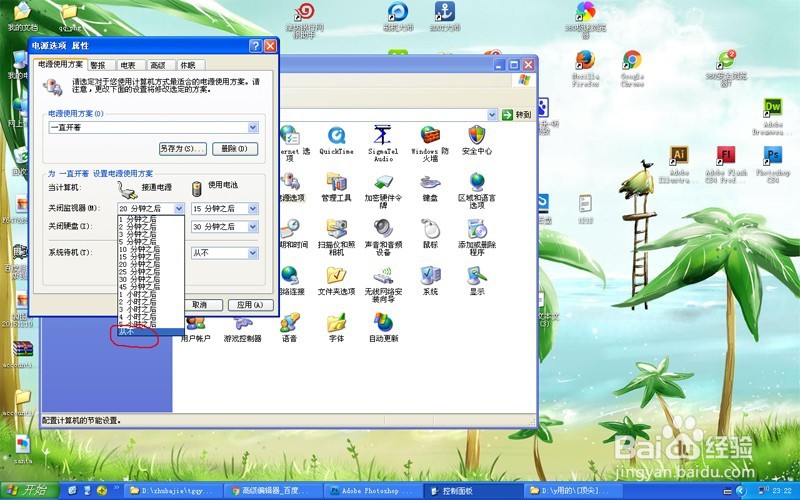Viewport: 800px width, 500px height.
Task: Switch to the 高级编辑器_百度 taskbar item
Action: click(x=273, y=491)
